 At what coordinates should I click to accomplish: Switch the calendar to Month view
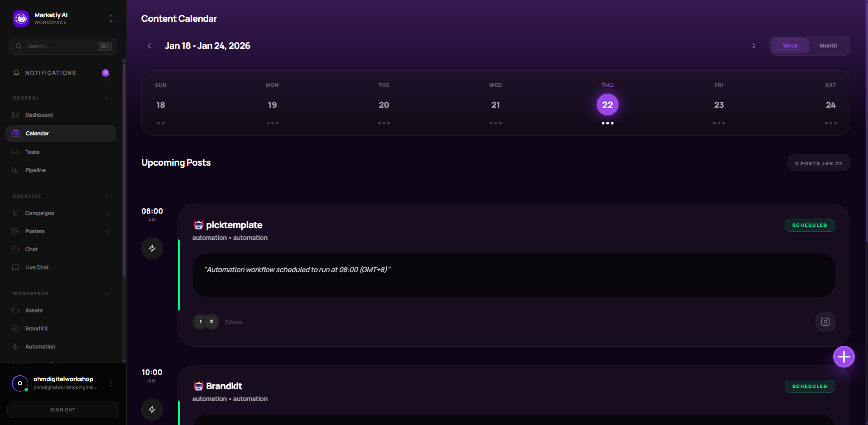pyautogui.click(x=828, y=45)
